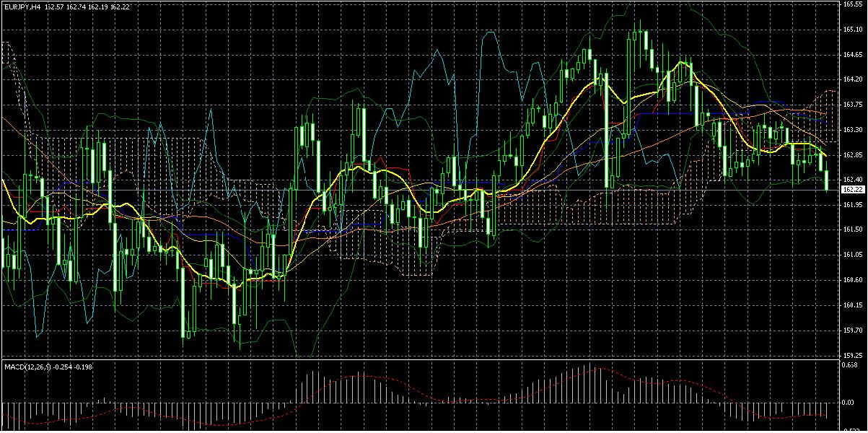Click the 160.15 price axis label
Screen dimensions: 868x433
852,305
